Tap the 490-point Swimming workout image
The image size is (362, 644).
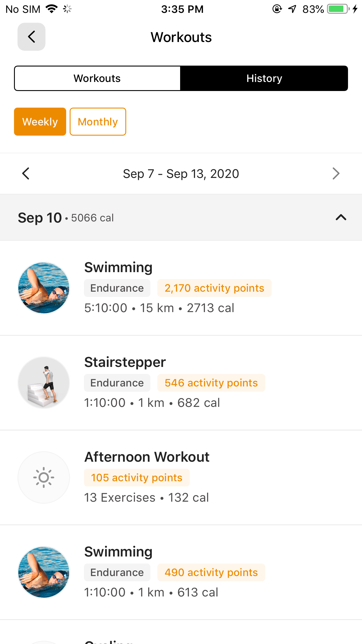point(44,572)
